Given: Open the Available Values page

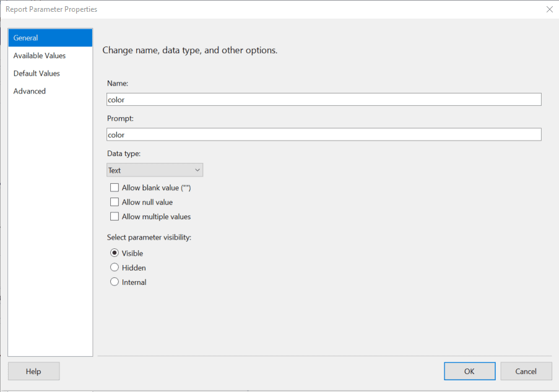Looking at the screenshot, I should coord(50,56).
